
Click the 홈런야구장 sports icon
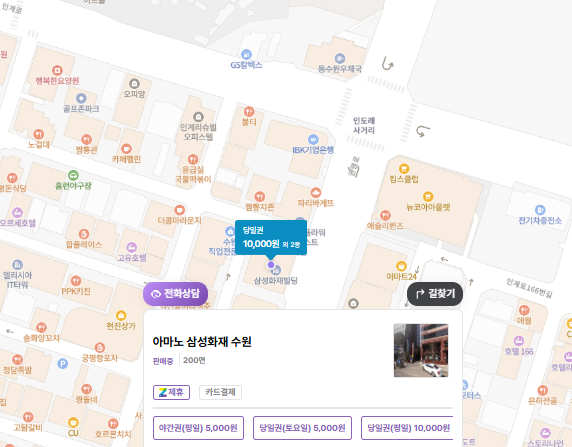click(x=73, y=175)
